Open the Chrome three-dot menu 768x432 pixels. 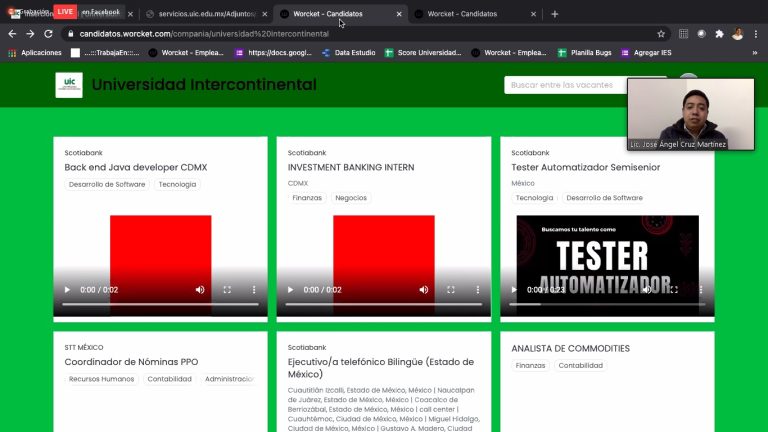(x=756, y=34)
